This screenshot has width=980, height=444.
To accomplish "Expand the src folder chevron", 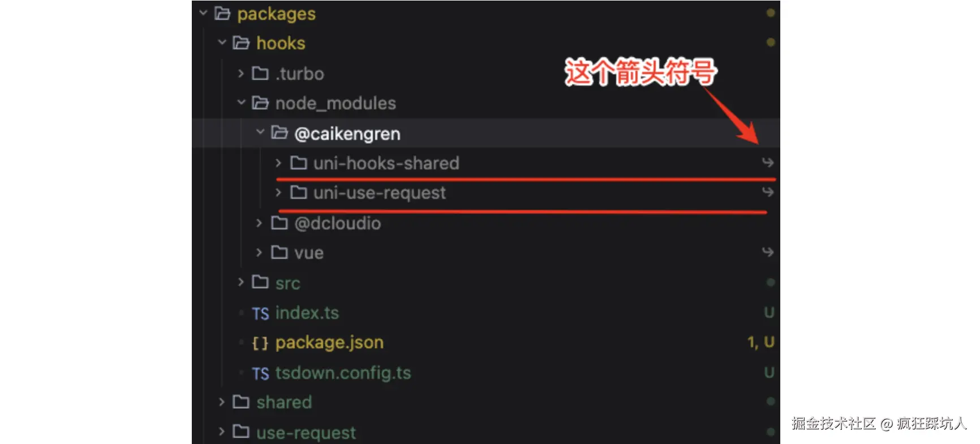I will [241, 282].
